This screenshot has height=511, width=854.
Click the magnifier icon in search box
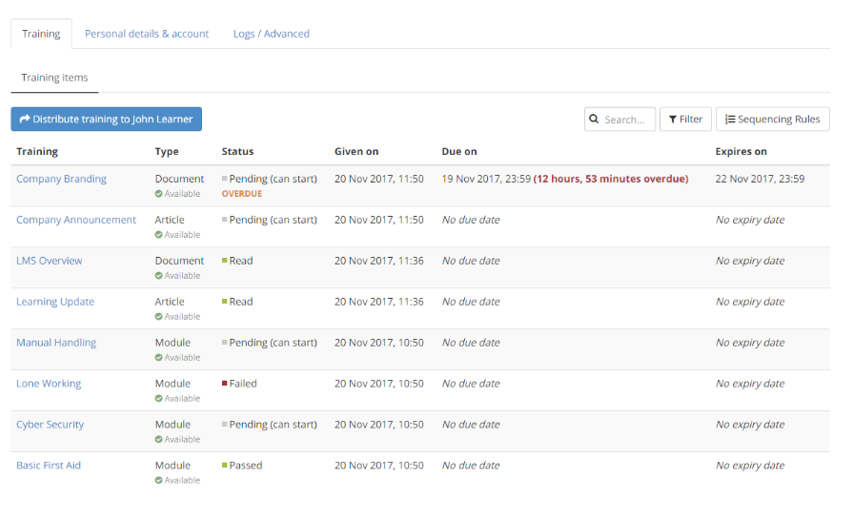pos(594,119)
